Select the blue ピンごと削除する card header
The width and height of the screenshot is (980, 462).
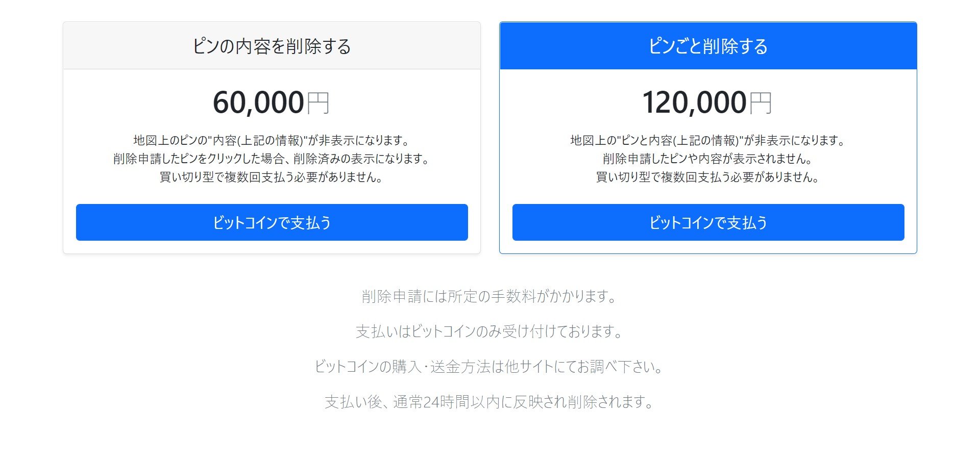pos(708,46)
